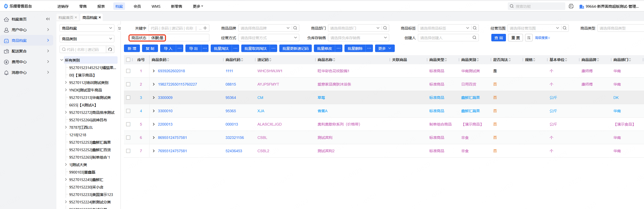644x209 pixels.
Task: Open the 报表 top menu
Action: tap(101, 6)
